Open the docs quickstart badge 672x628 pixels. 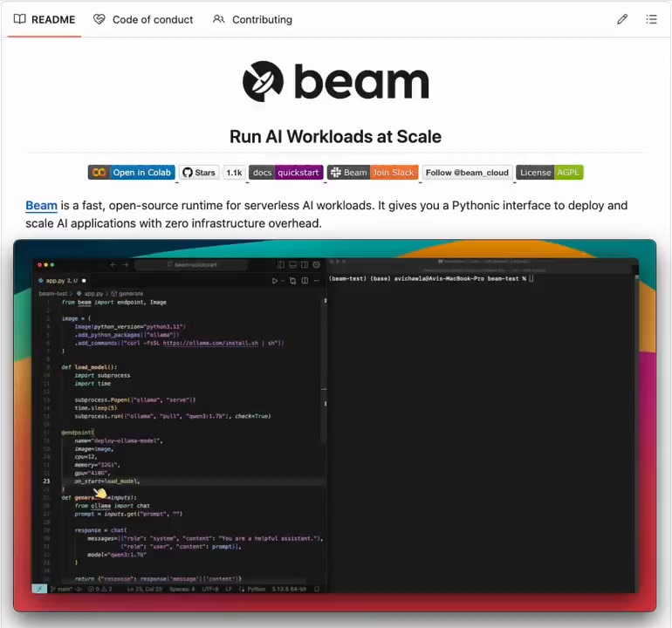(286, 173)
